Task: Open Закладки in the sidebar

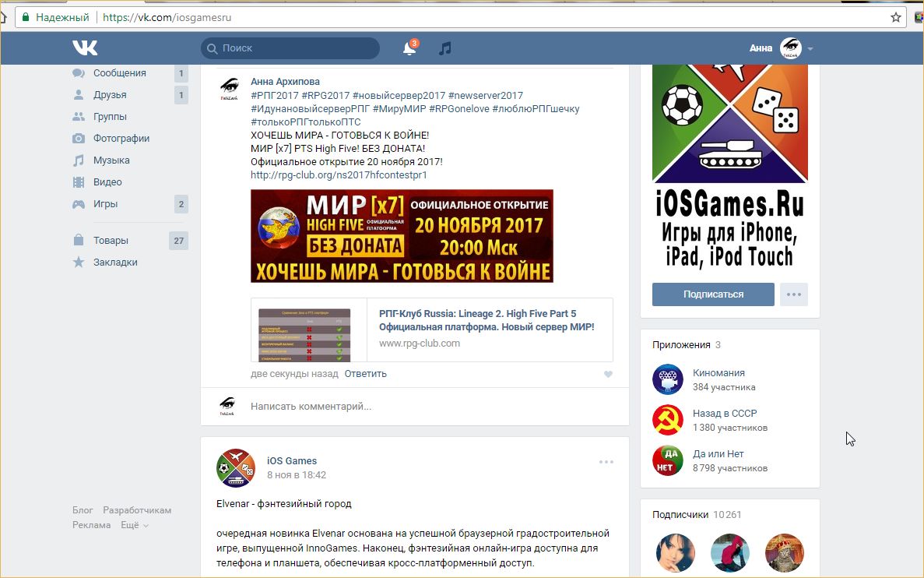Action: 115,263
